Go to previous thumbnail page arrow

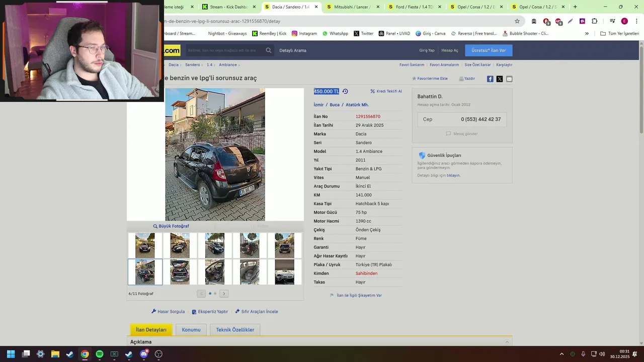point(201,294)
